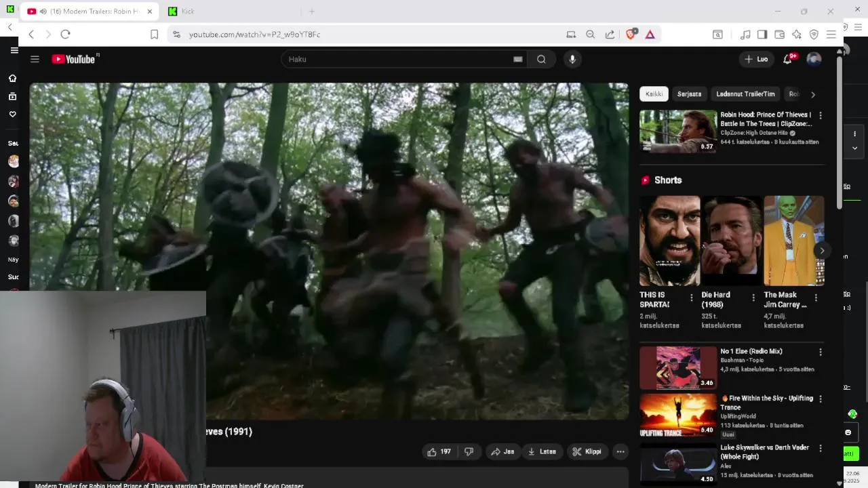The height and width of the screenshot is (488, 868).
Task: Share this page from the address bar
Action: (610, 35)
